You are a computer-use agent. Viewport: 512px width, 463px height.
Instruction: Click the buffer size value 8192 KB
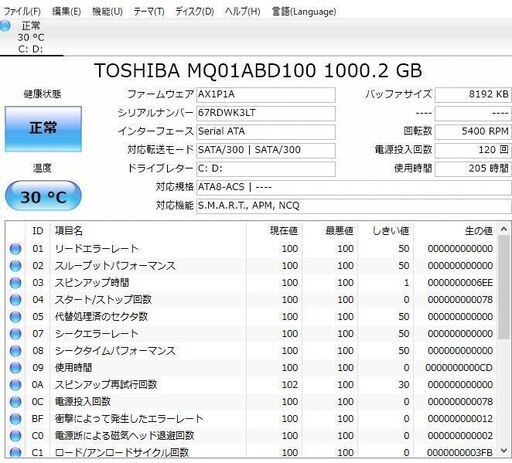coord(473,95)
